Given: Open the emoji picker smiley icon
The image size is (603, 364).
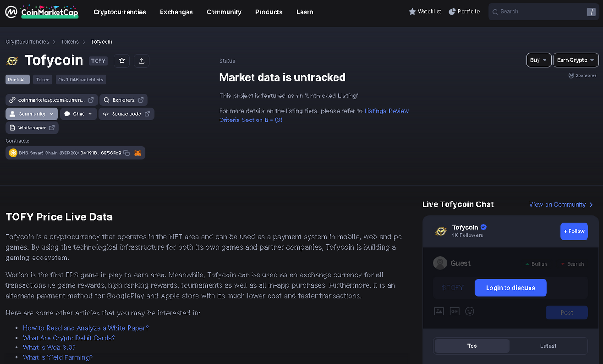Looking at the screenshot, I should tap(470, 311).
